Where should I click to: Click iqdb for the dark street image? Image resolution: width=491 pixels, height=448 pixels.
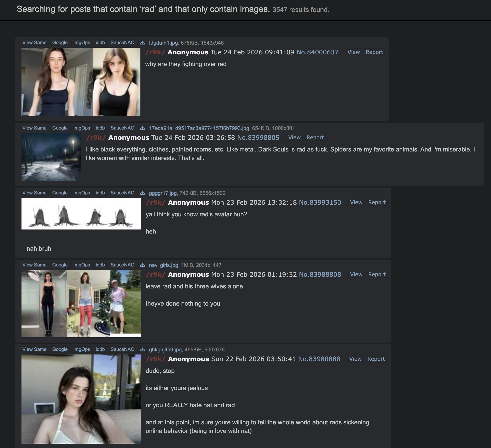pos(100,128)
